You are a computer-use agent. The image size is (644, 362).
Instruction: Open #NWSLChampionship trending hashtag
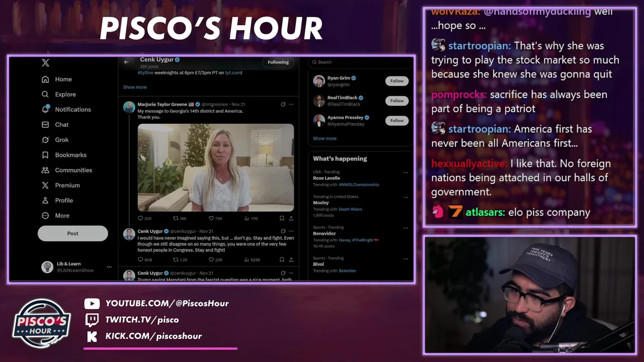[x=359, y=185]
